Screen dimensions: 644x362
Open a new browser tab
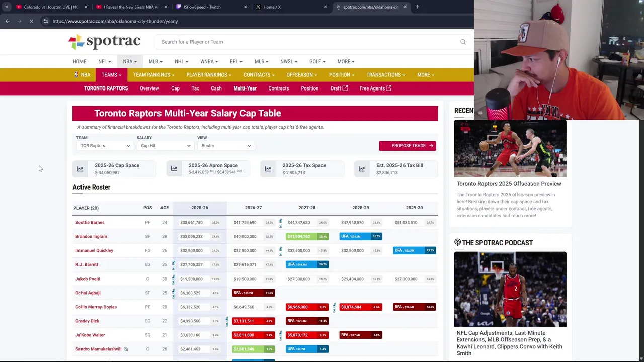click(417, 7)
